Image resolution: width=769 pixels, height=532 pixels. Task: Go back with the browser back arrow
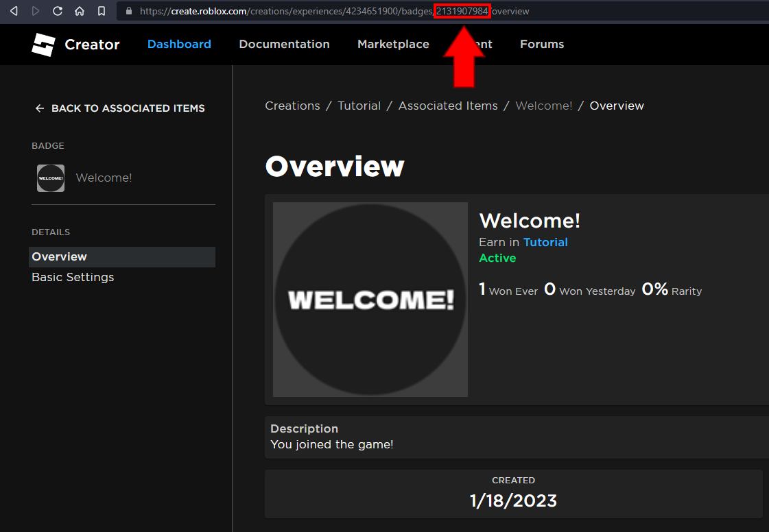click(14, 11)
